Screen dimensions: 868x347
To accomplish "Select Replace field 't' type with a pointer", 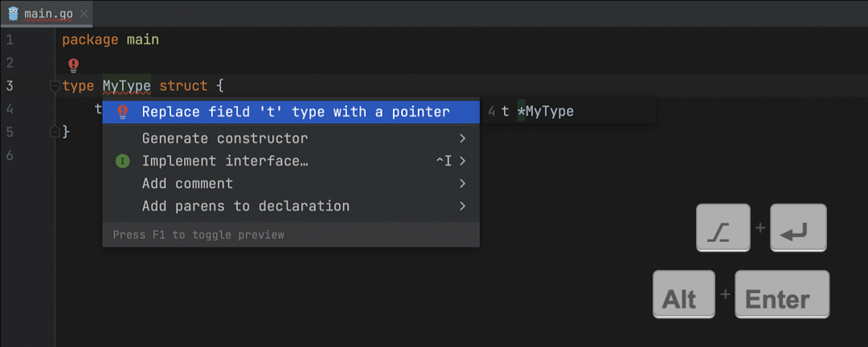I will 295,112.
